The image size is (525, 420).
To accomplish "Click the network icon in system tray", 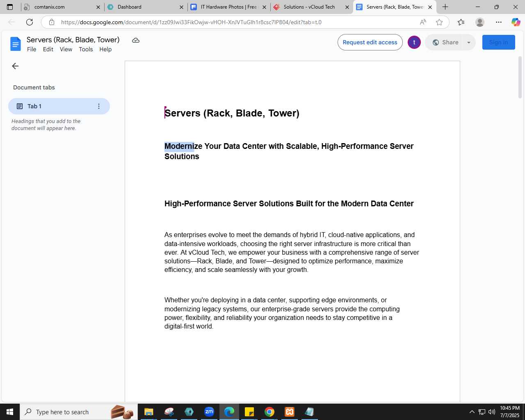I will point(482,412).
